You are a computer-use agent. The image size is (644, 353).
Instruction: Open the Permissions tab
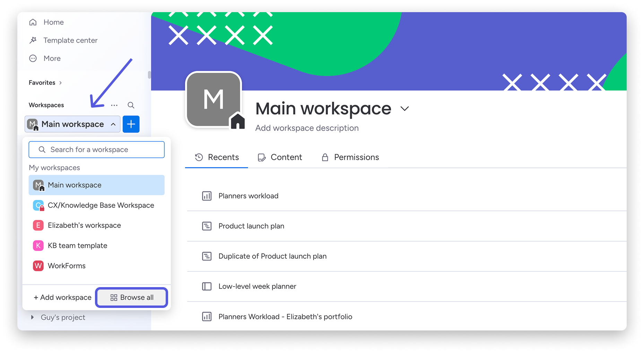[350, 157]
